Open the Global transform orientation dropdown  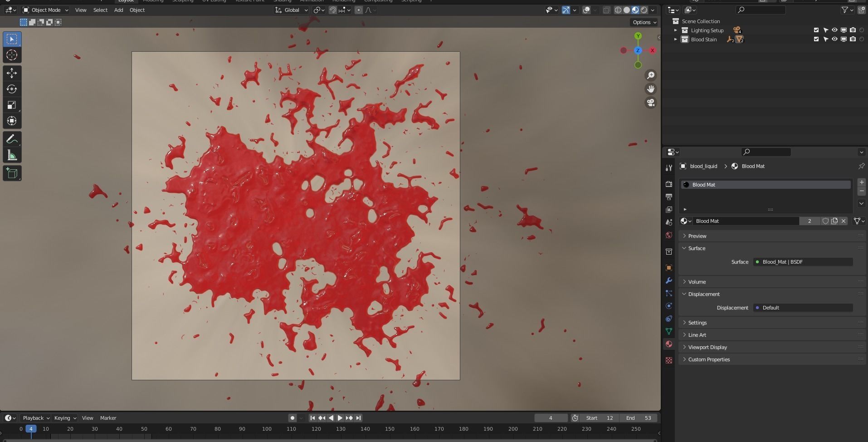(292, 10)
